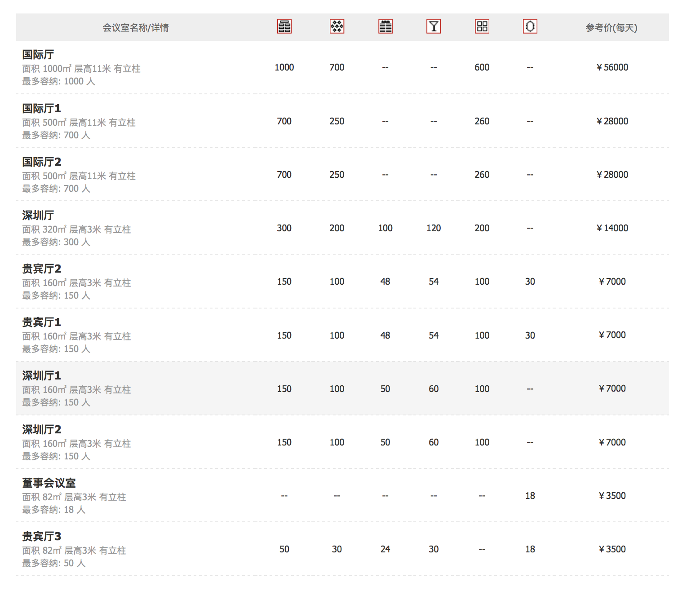Click the value 260 in 国际厅2 row
Screen dimensions: 700x591
pos(482,175)
